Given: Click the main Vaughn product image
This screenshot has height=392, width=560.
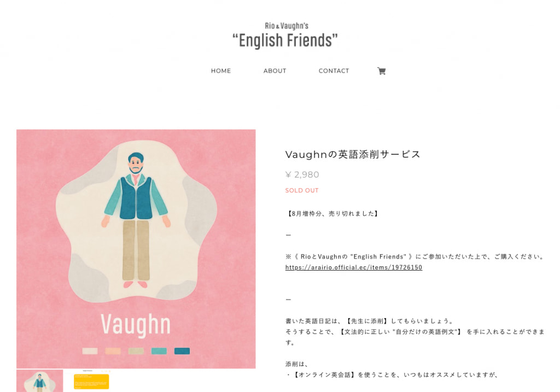Looking at the screenshot, I should click(x=136, y=249).
